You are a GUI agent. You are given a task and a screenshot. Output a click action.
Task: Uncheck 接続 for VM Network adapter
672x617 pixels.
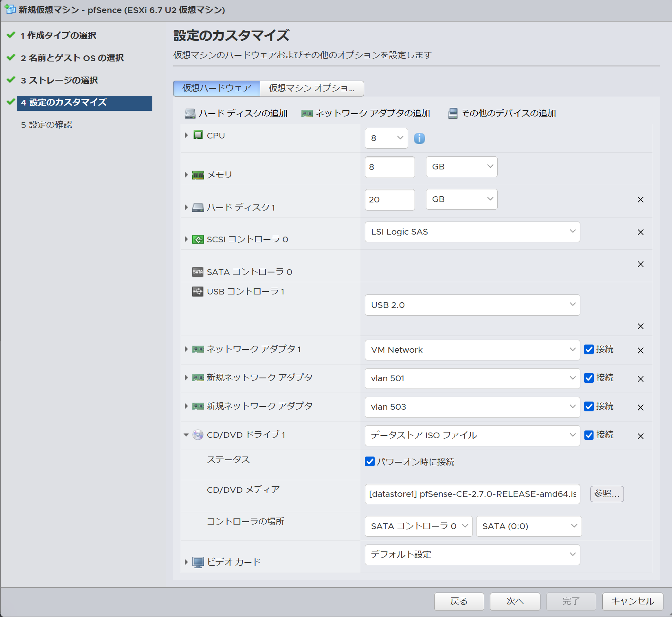[x=589, y=349]
